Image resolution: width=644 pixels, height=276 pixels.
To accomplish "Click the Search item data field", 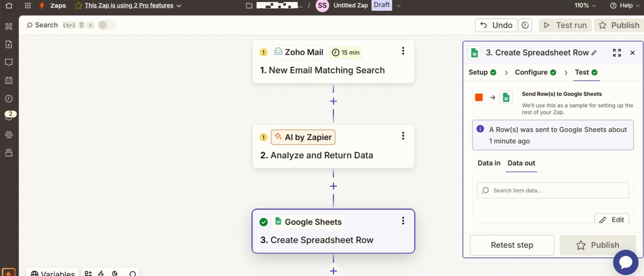I will pyautogui.click(x=553, y=191).
